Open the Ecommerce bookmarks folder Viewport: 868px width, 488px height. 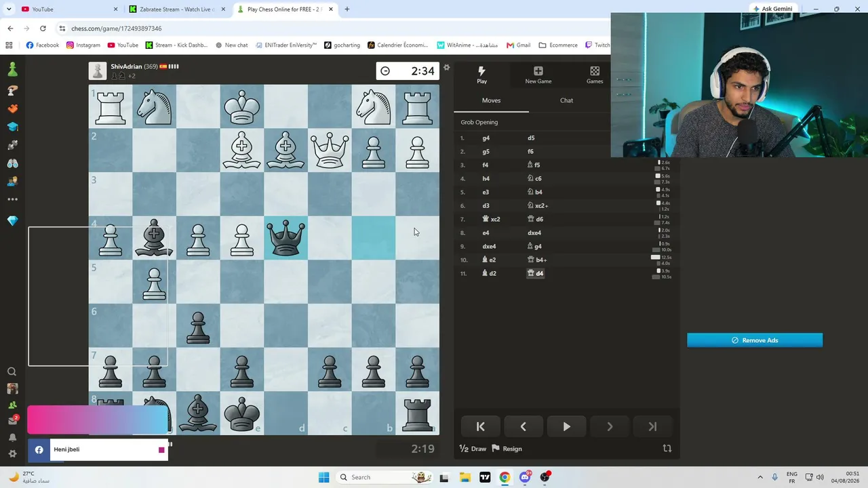coord(558,45)
